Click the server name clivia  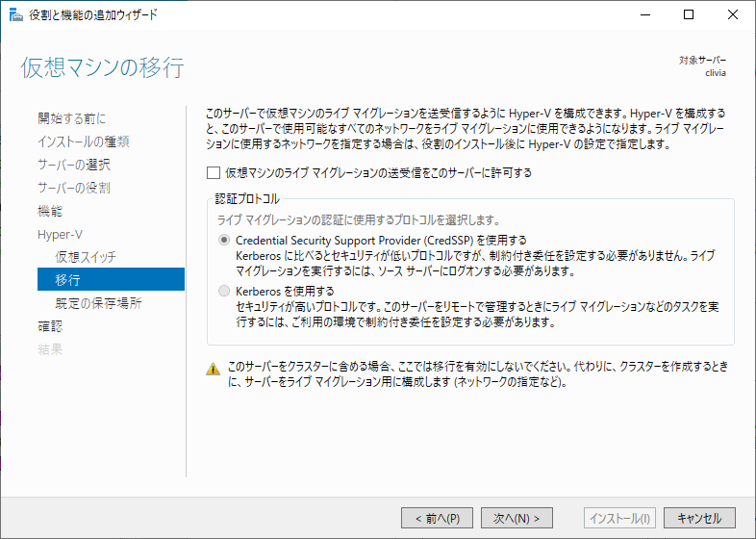pos(716,73)
